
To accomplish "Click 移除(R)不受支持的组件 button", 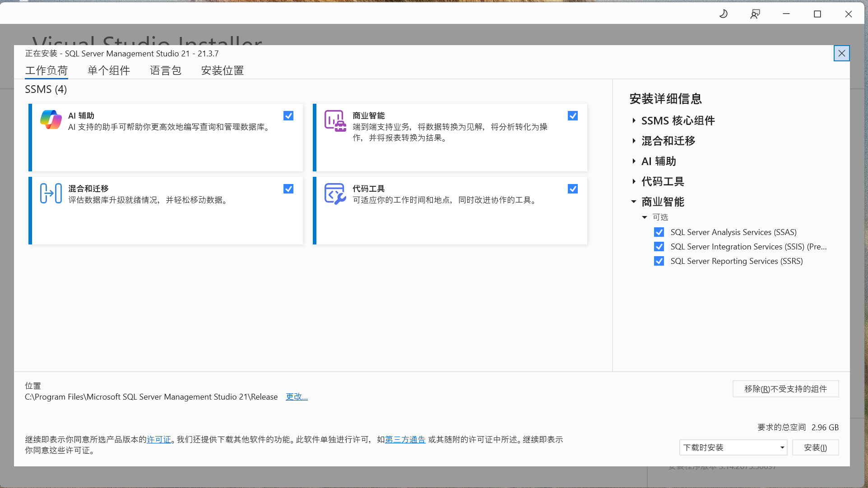I will (785, 388).
